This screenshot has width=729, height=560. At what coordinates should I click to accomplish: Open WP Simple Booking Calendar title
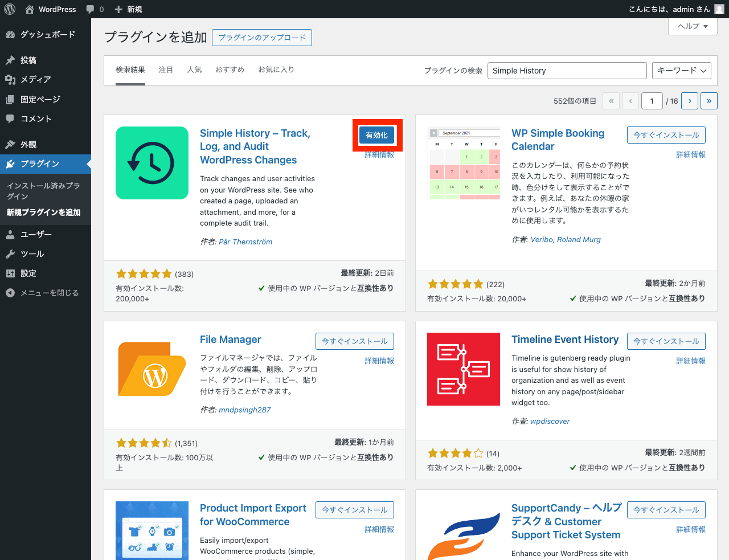tap(558, 140)
